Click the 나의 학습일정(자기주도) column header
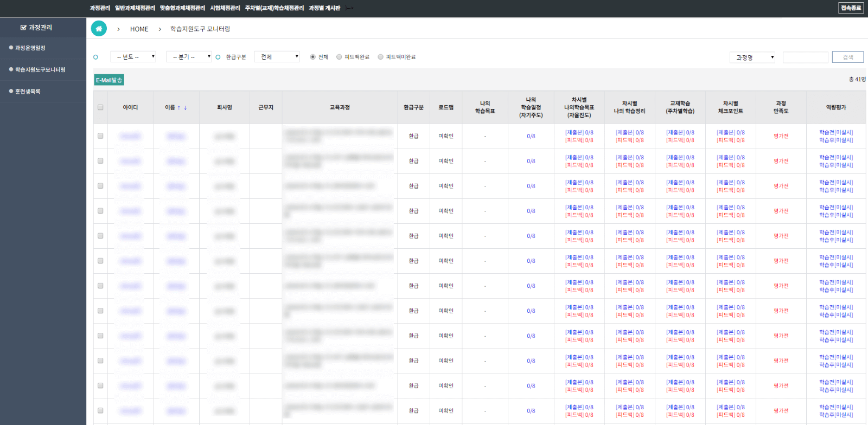The image size is (868, 425). [531, 107]
